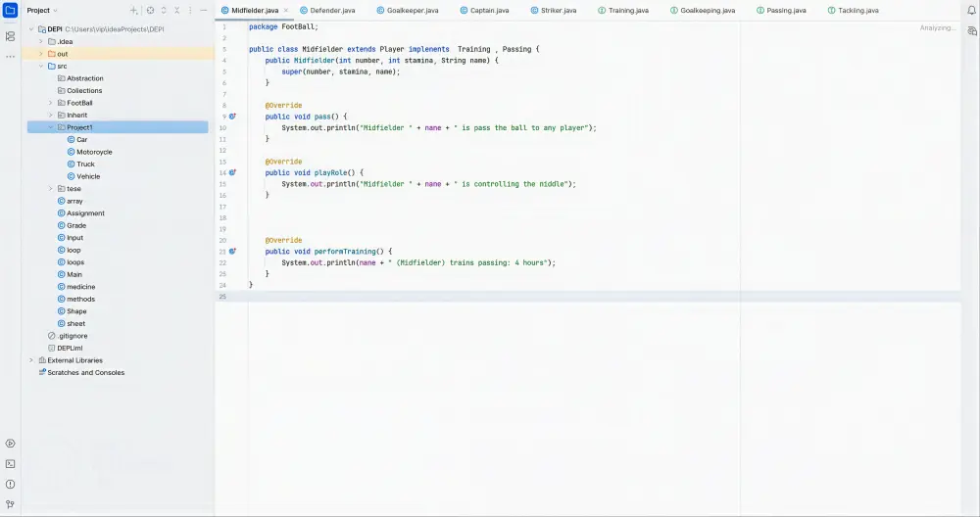Click Collapse All icon in Project panel
The width and height of the screenshot is (980, 517).
(x=176, y=10)
